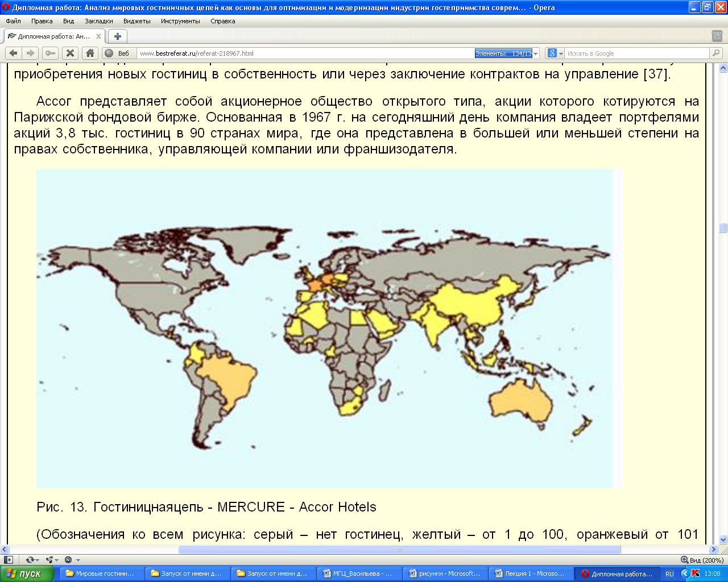This screenshot has height=582, width=728.
Task: Click the Kaspersky tray icon
Action: [x=696, y=573]
